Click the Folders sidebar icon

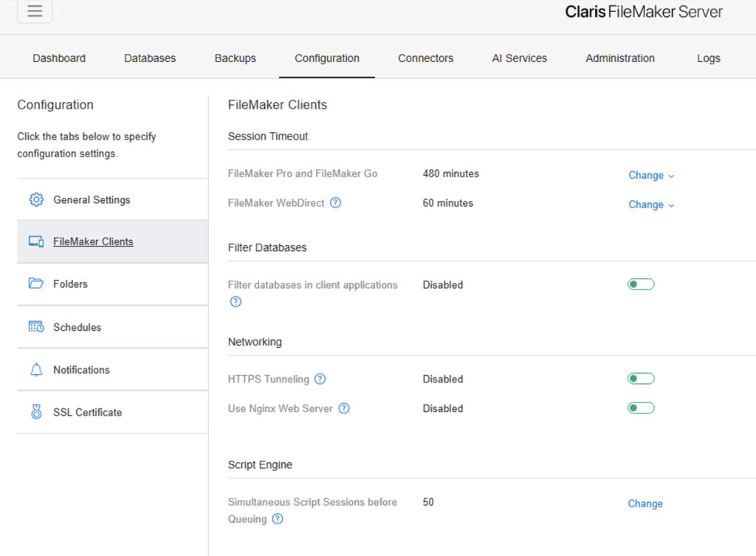(x=36, y=283)
